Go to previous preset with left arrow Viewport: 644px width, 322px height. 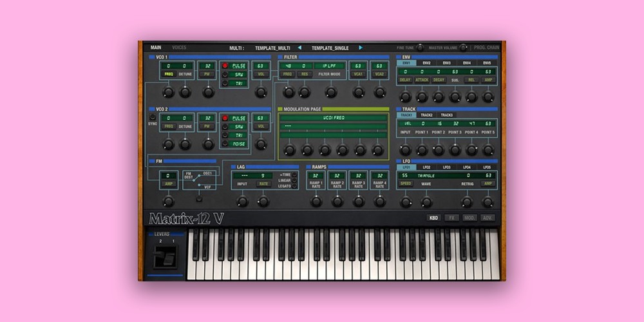(299, 48)
